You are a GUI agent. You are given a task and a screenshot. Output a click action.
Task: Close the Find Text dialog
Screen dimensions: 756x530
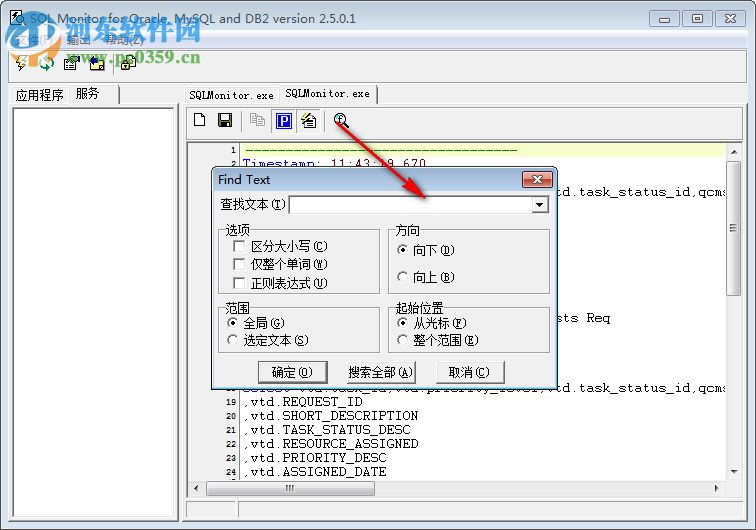(538, 179)
